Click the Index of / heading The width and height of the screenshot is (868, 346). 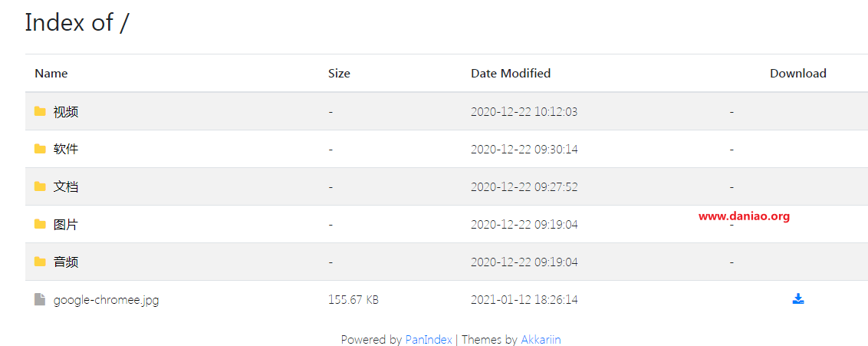click(x=77, y=23)
